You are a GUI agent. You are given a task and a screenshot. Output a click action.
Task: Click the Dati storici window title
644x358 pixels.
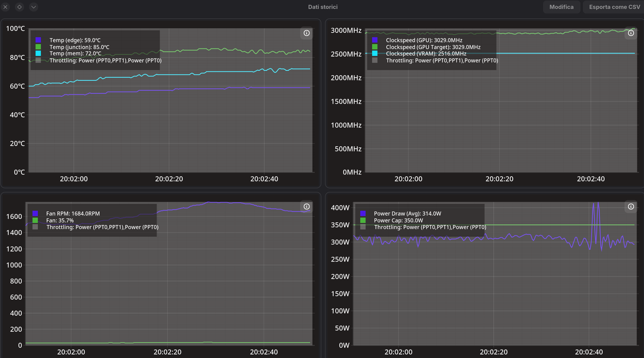pyautogui.click(x=323, y=7)
